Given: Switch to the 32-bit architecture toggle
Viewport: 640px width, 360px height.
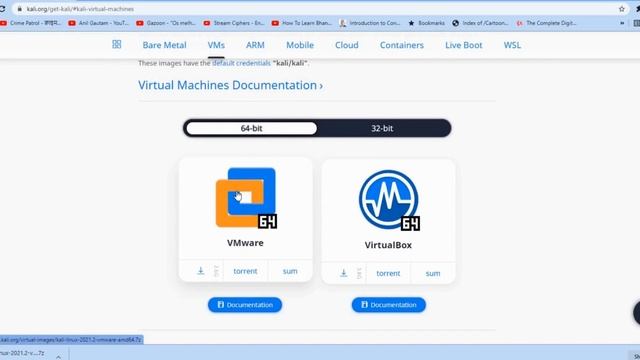Looking at the screenshot, I should (382, 128).
